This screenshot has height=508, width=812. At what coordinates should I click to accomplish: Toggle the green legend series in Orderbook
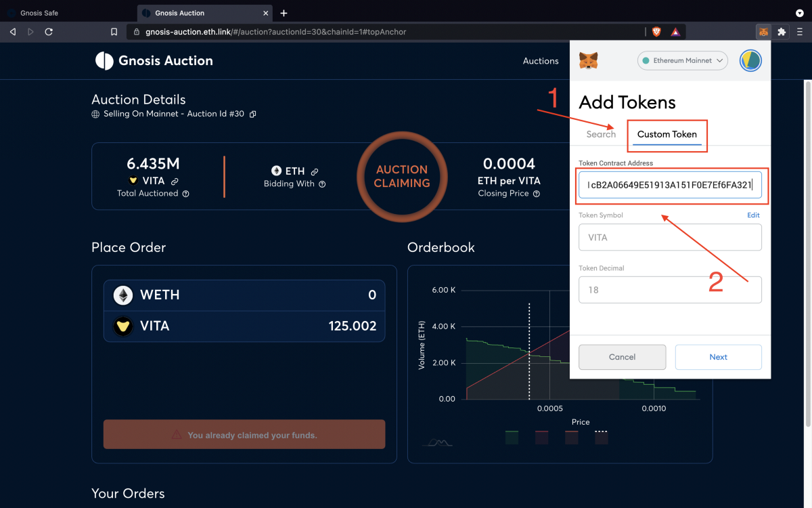tap(512, 438)
